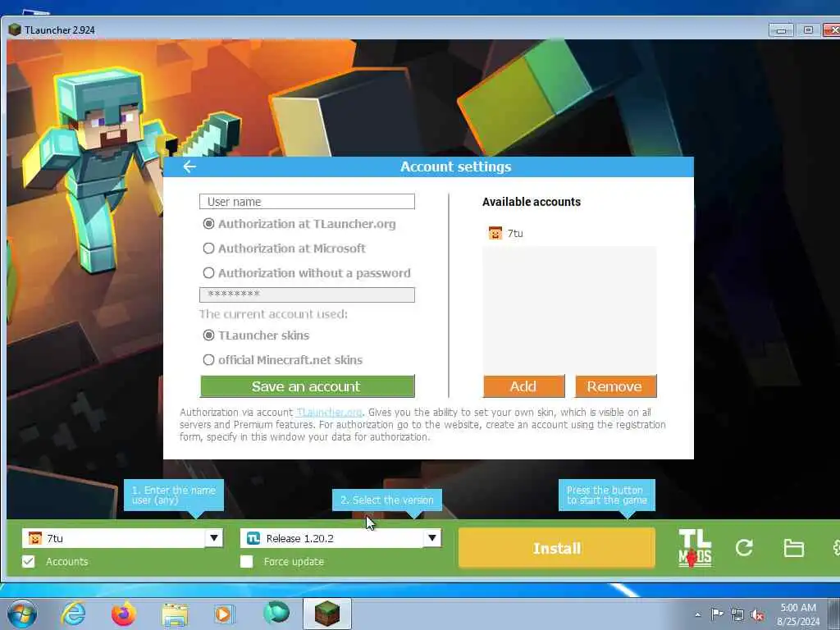Focus the password field
840x630 pixels.
[307, 294]
